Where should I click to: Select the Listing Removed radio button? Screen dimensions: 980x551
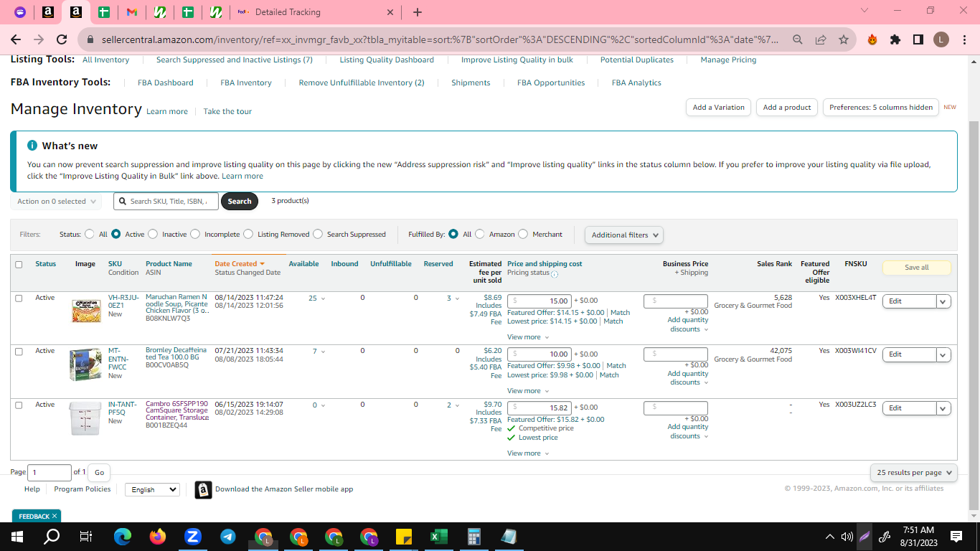(x=248, y=234)
